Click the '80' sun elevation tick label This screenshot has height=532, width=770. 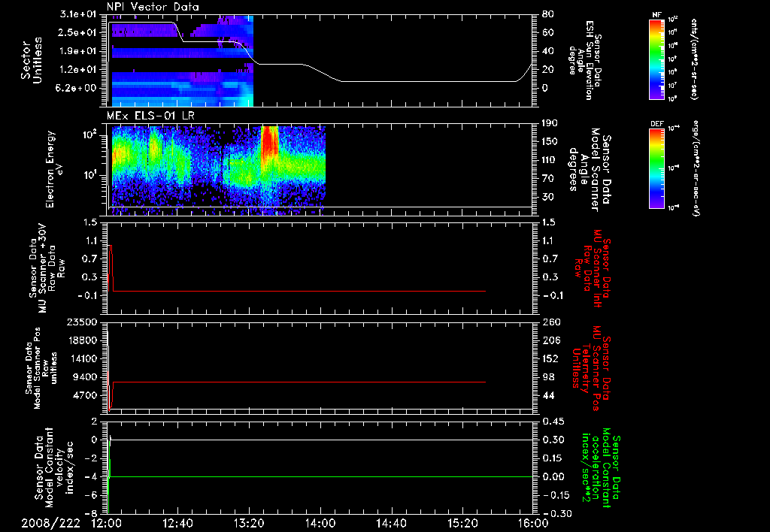[x=547, y=14]
